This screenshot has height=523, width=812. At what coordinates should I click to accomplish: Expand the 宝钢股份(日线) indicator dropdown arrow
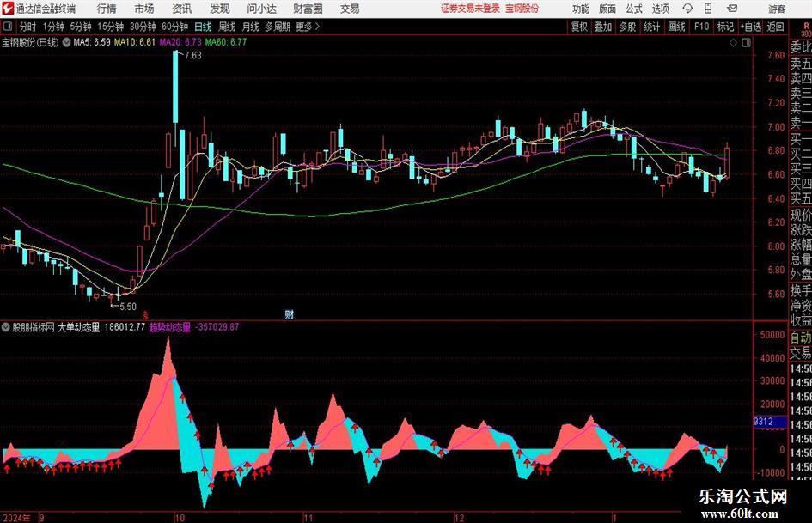(67, 42)
